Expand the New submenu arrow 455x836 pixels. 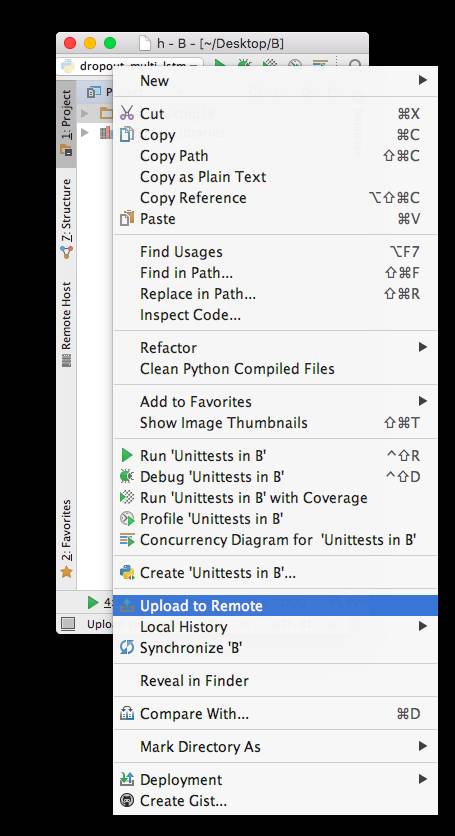(423, 80)
